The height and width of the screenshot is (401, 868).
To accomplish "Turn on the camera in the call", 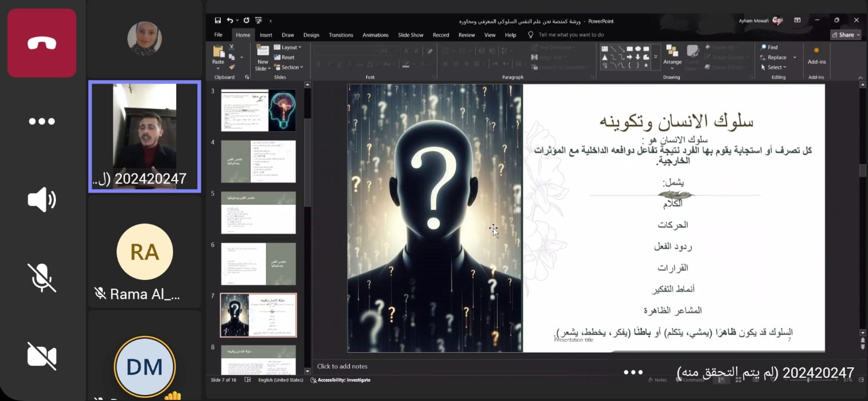I will coord(42,356).
